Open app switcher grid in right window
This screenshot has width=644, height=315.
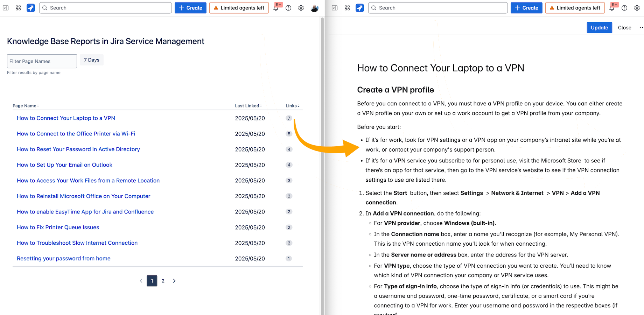347,8
